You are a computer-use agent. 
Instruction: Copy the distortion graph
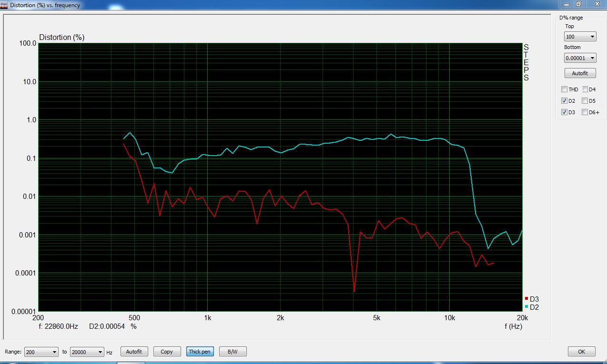click(x=167, y=352)
